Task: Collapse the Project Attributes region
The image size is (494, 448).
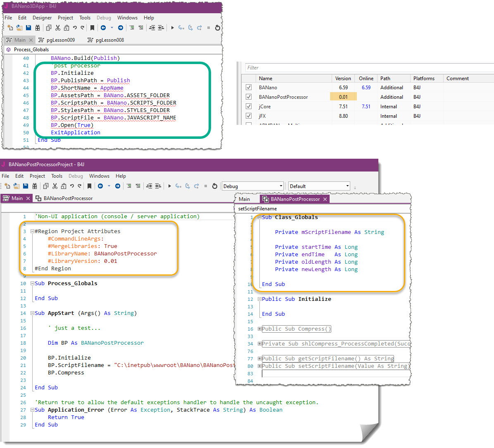Action: 32,231
